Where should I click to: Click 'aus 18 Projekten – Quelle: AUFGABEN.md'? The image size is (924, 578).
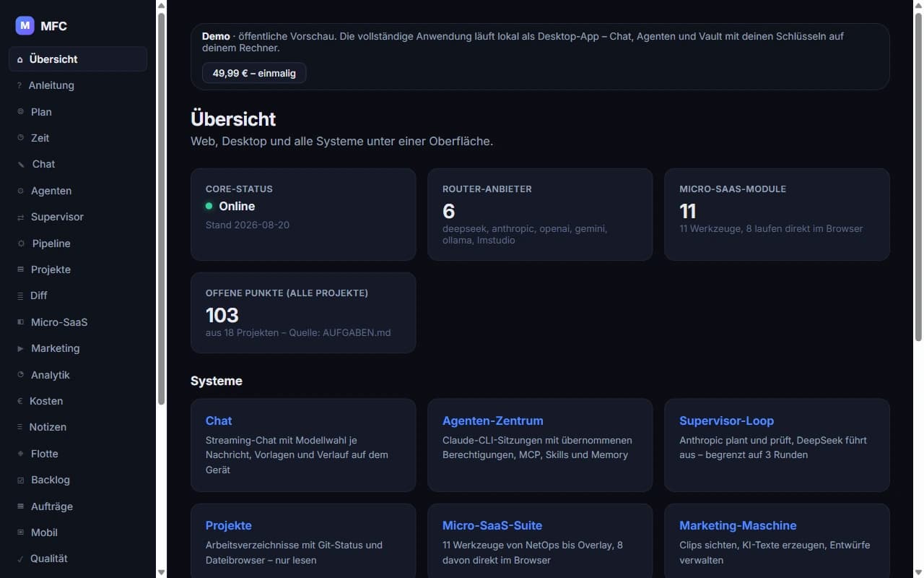click(298, 332)
